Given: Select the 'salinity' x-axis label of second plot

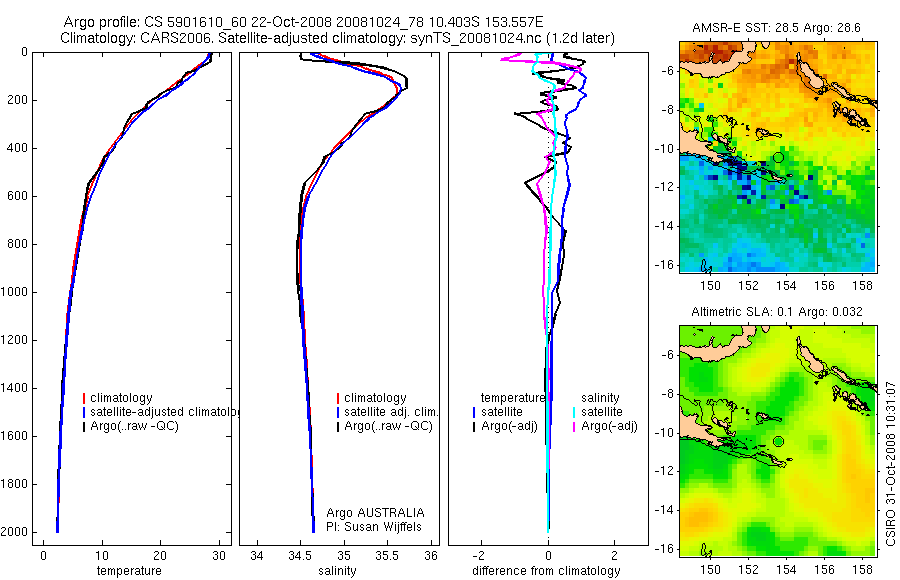Looking at the screenshot, I should coord(338,570).
